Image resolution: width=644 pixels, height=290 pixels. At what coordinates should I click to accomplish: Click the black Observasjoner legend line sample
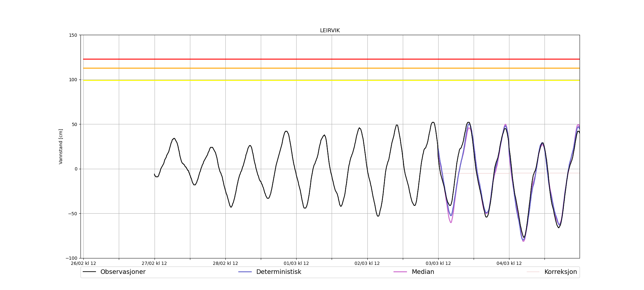tap(90, 272)
